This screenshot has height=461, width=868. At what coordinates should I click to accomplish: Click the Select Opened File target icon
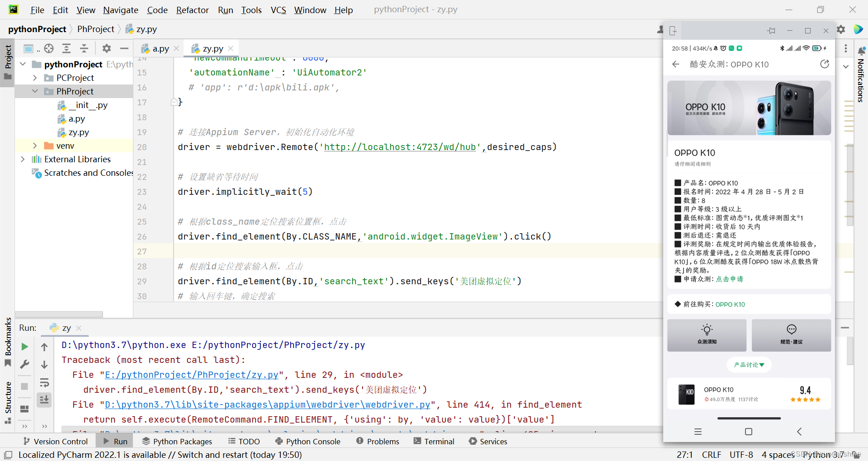pyautogui.click(x=49, y=48)
